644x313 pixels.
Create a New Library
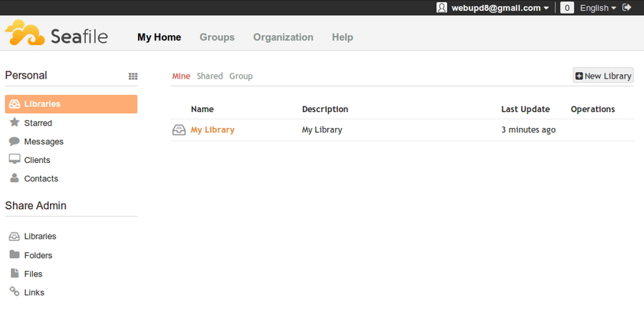pos(603,76)
